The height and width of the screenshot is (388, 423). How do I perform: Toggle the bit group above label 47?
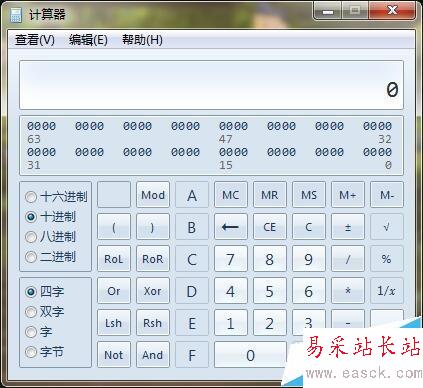coord(233,126)
